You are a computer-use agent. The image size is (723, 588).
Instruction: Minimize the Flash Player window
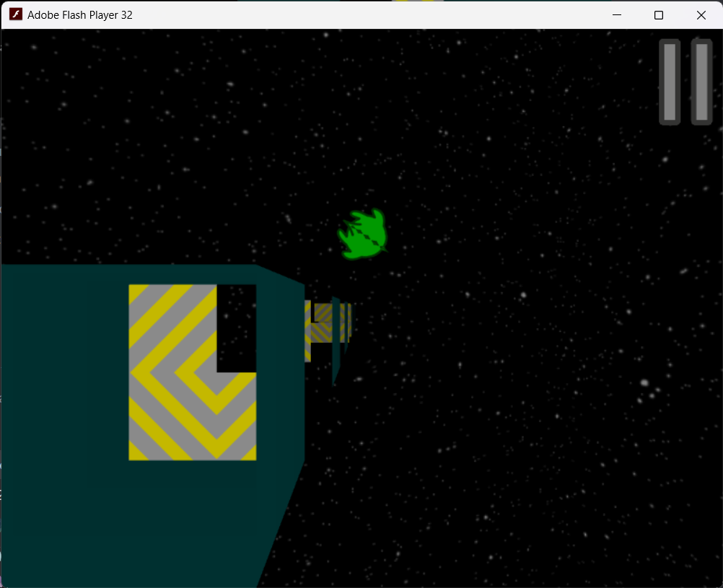(x=616, y=14)
